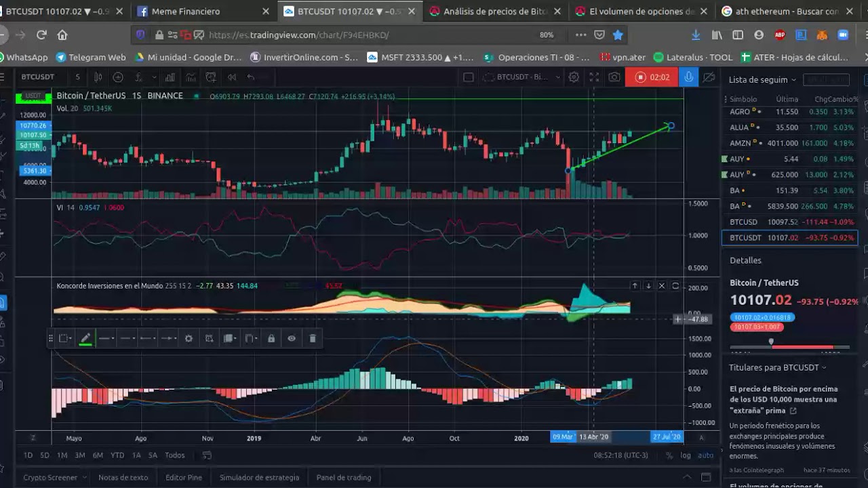Click the 09 Mar date range marker
The image size is (868, 488).
[563, 437]
